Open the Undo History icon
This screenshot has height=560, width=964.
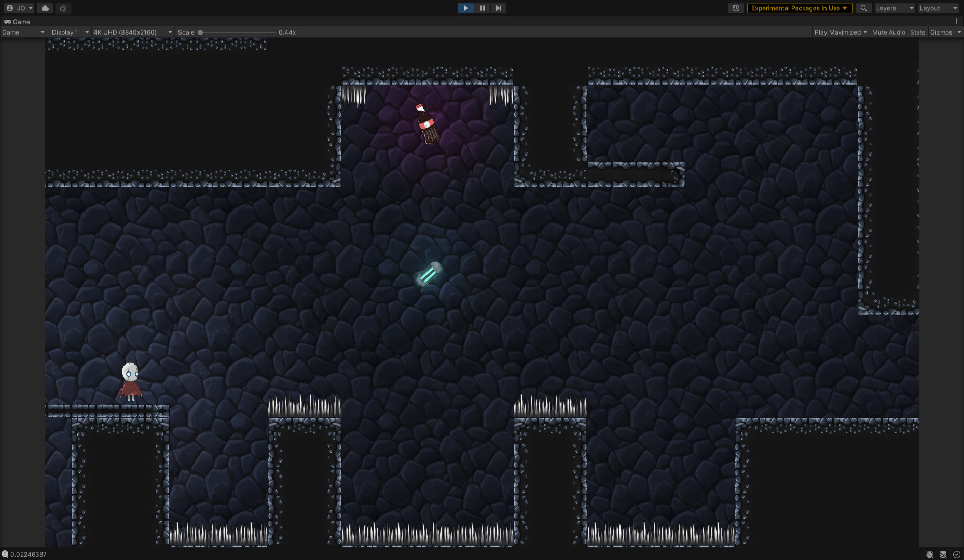736,8
